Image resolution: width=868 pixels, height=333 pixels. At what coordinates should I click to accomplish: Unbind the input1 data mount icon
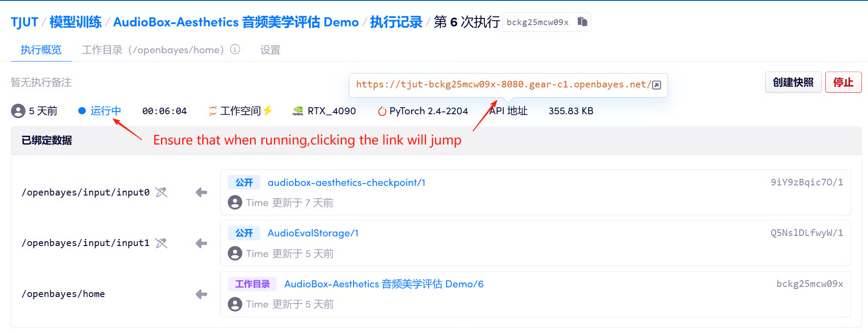point(161,243)
